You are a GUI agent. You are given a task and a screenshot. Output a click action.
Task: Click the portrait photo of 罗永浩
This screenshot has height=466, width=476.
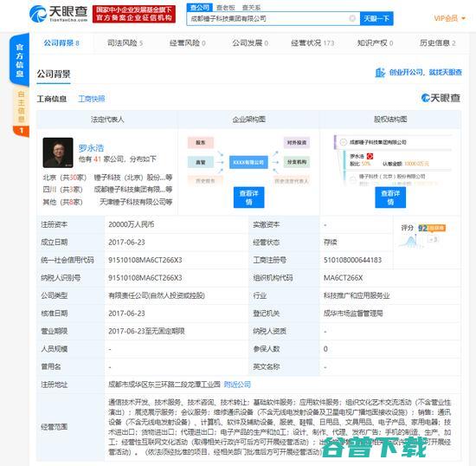[58, 152]
